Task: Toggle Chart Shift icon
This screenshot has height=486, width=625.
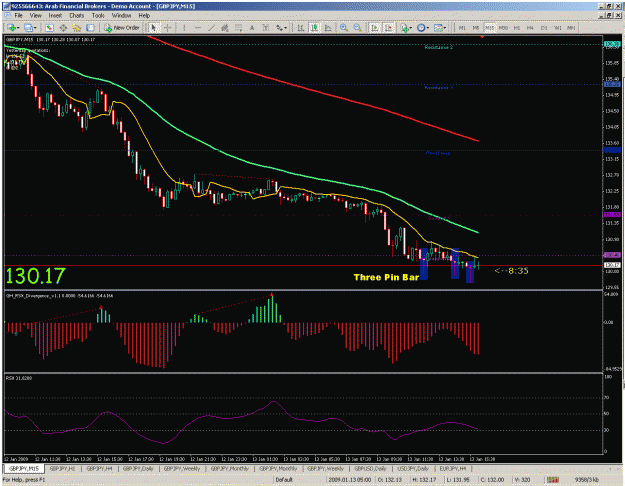Action: pos(389,28)
